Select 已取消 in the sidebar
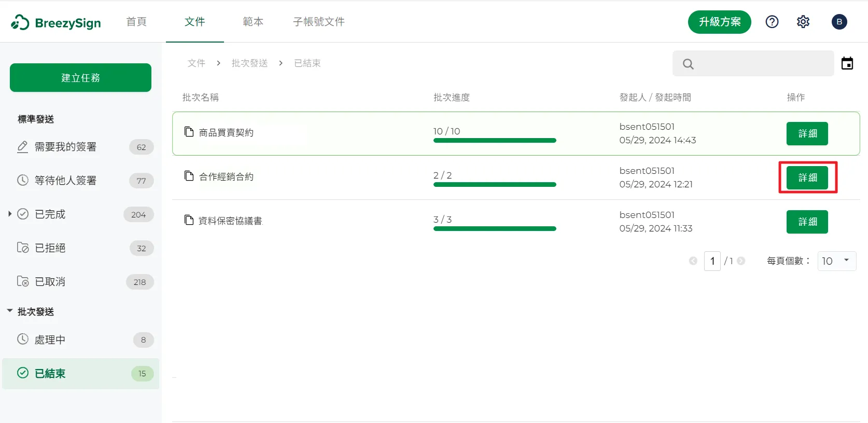Viewport: 868px width, 423px height. (x=50, y=282)
